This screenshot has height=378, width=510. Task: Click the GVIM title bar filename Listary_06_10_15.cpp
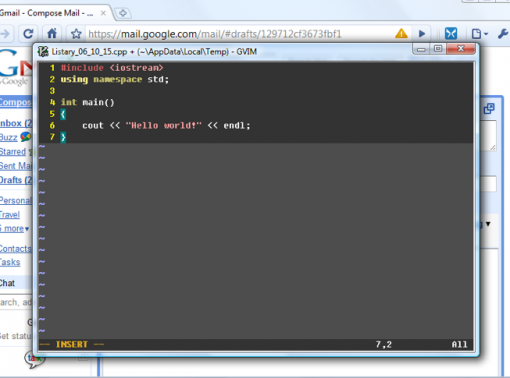coord(89,52)
